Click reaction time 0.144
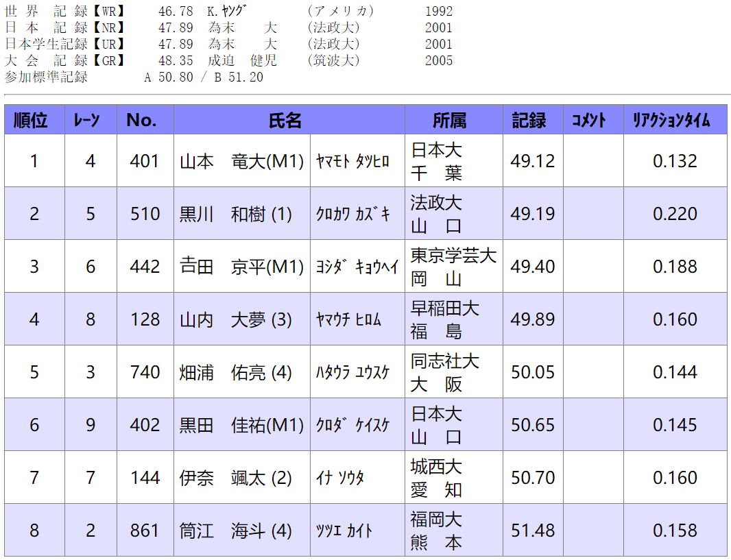Viewport: 731px width, 560px height. point(675,372)
